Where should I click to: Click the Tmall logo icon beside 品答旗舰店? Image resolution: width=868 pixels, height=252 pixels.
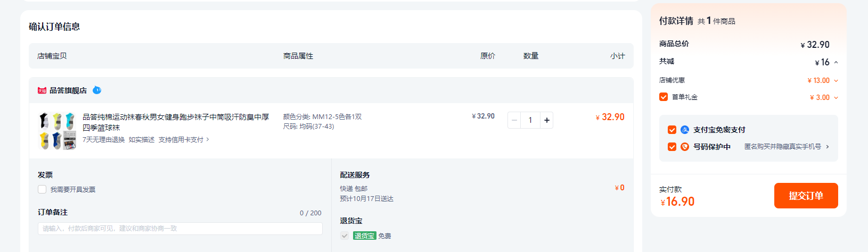pos(42,90)
